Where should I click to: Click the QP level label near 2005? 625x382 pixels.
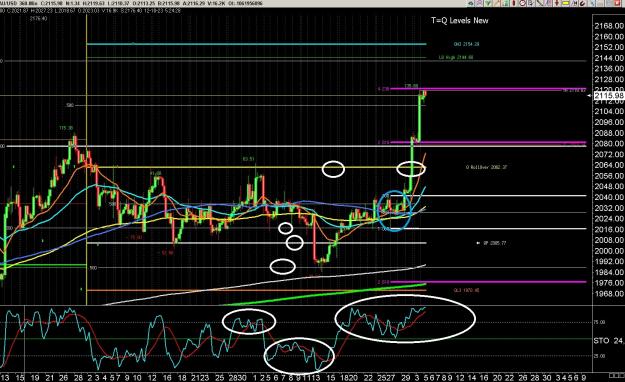pyautogui.click(x=494, y=243)
